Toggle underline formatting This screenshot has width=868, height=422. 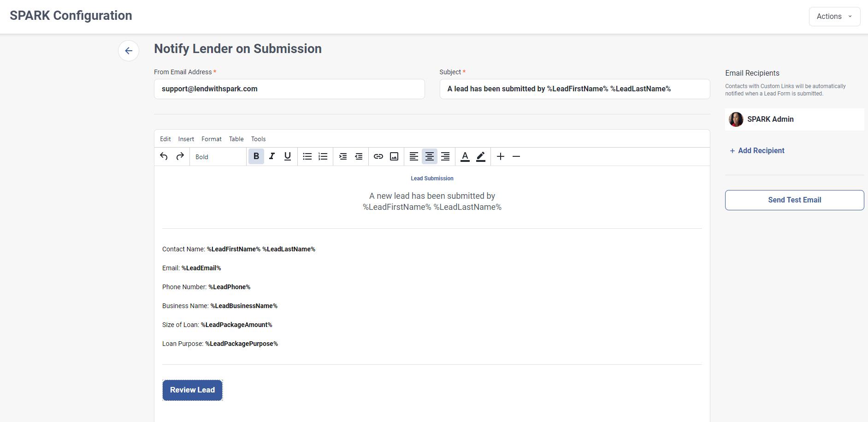[x=288, y=156]
